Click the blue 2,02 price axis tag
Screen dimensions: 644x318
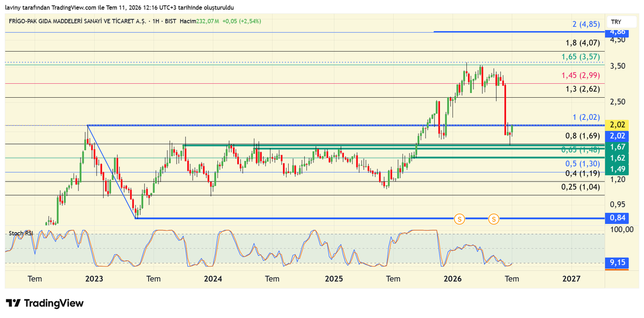pos(618,135)
